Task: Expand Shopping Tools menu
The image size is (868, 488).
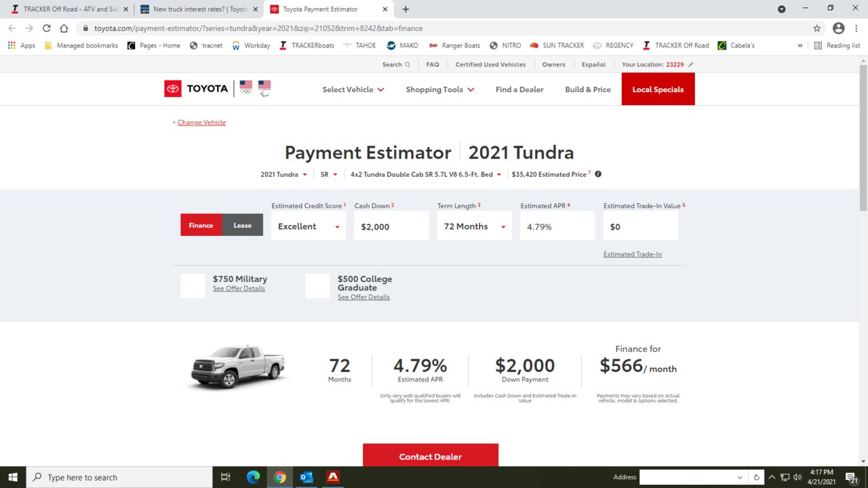Action: tap(440, 89)
